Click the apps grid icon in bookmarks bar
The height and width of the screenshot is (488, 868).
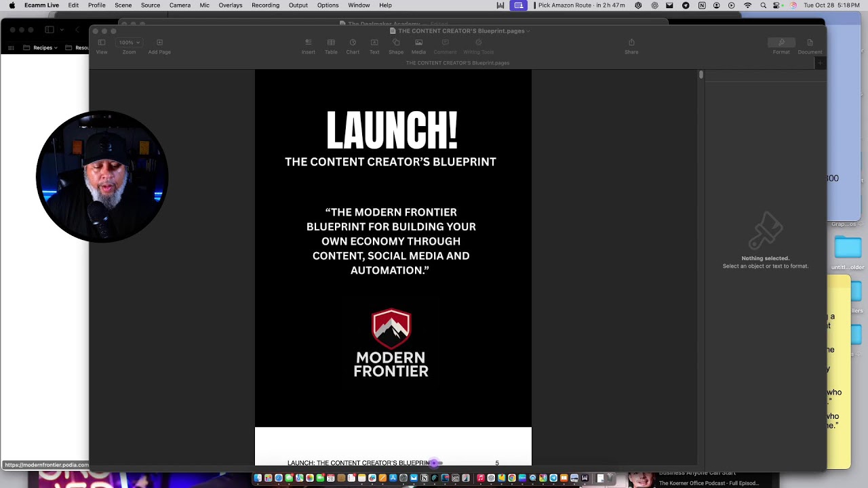tap(11, 48)
